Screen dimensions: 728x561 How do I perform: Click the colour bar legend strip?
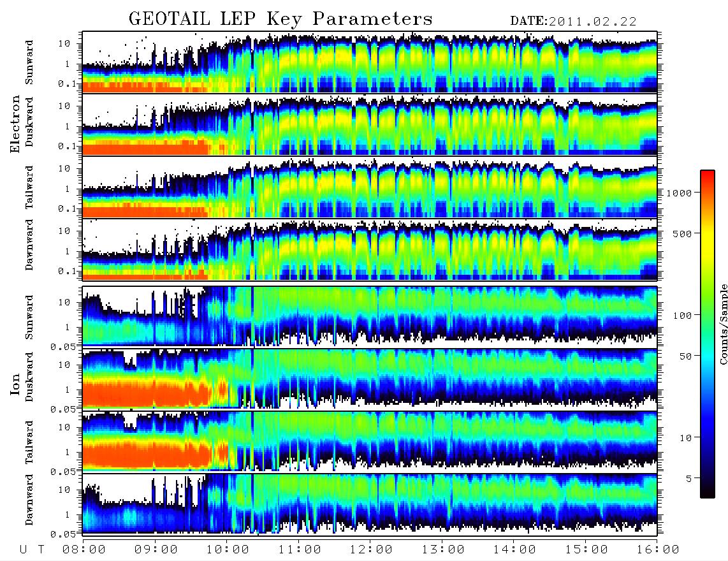click(708, 334)
